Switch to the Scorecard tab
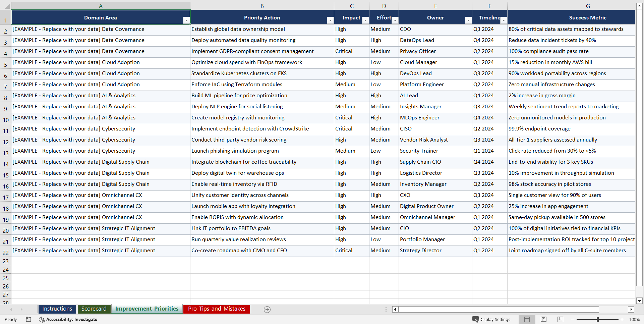 click(x=94, y=309)
